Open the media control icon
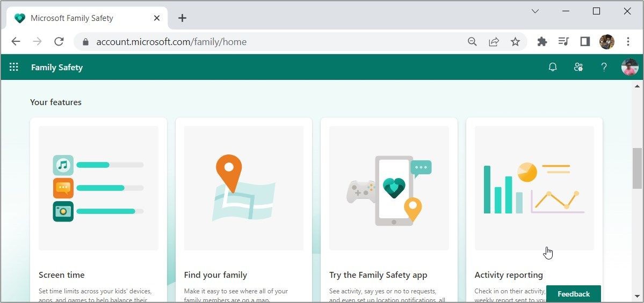The image size is (644, 303). pos(563,41)
